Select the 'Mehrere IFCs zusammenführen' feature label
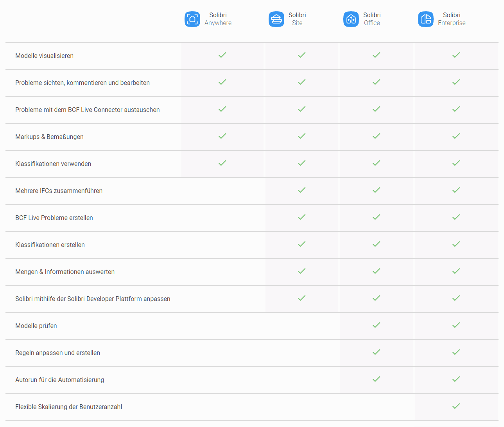Screen dimensions: 504x427 (59, 191)
